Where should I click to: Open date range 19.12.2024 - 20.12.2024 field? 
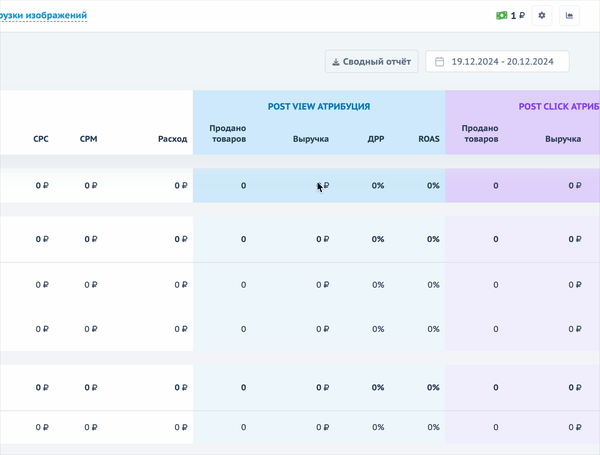[502, 61]
